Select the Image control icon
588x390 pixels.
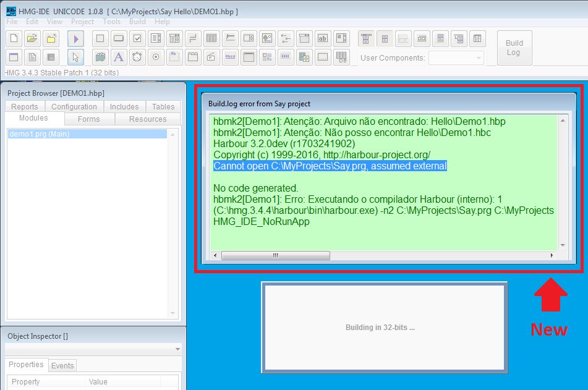(267, 38)
